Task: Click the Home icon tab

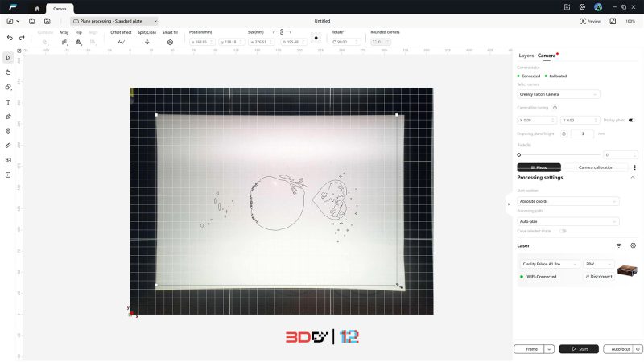Action: click(x=36, y=8)
